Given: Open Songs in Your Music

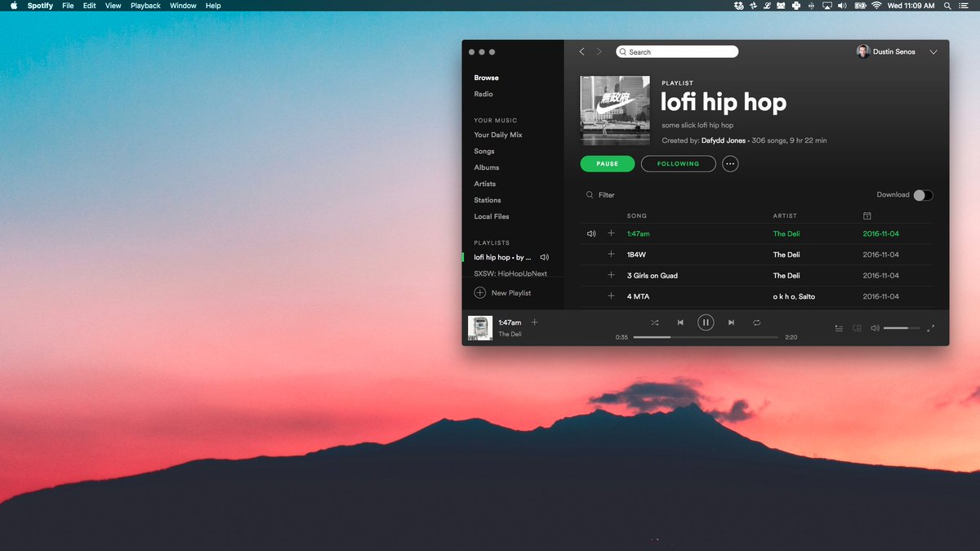Looking at the screenshot, I should coord(484,151).
